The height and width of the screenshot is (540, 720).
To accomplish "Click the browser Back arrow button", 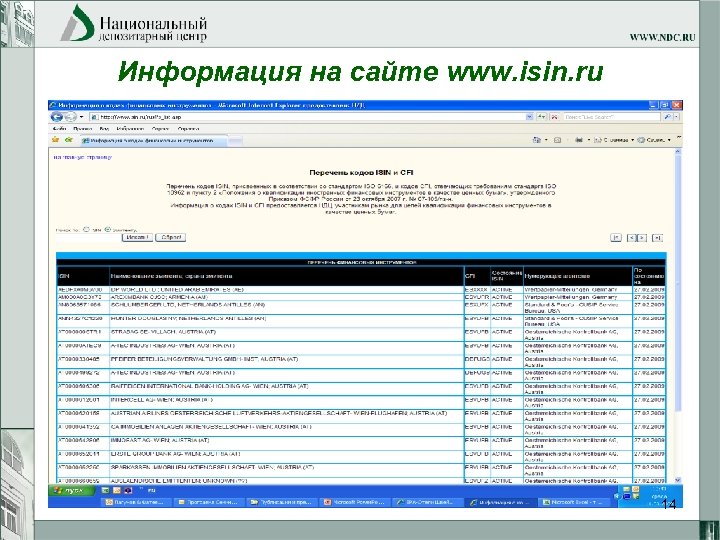I will point(56,117).
